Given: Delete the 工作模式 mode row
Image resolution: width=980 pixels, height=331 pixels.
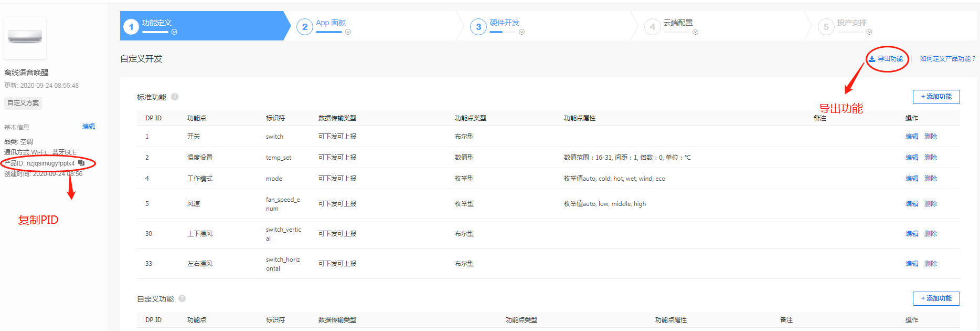Looking at the screenshot, I should point(931,179).
